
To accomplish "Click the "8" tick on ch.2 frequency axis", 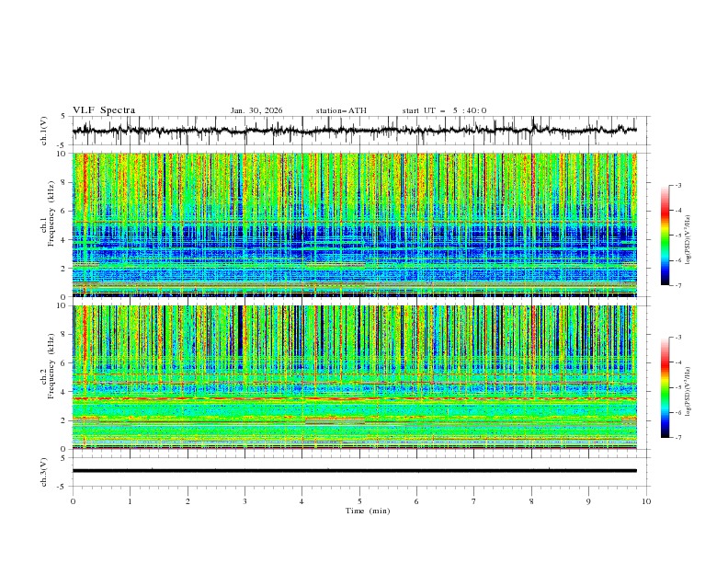I will tap(65, 334).
